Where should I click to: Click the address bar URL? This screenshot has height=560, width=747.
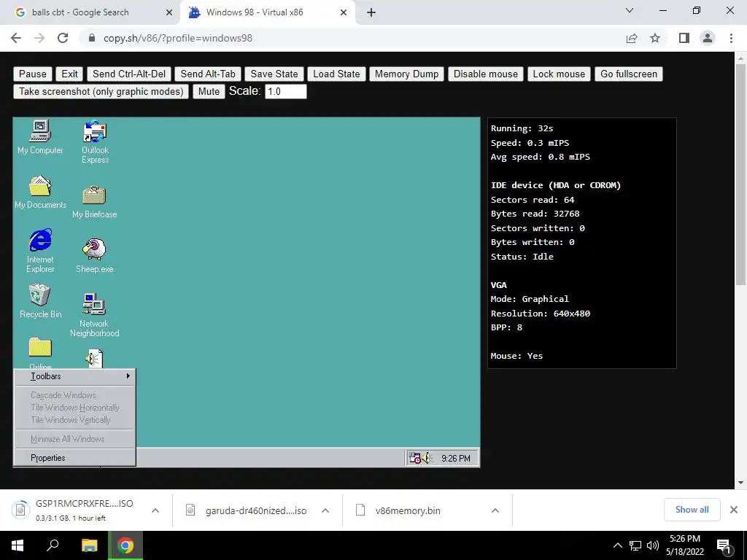pyautogui.click(x=178, y=38)
